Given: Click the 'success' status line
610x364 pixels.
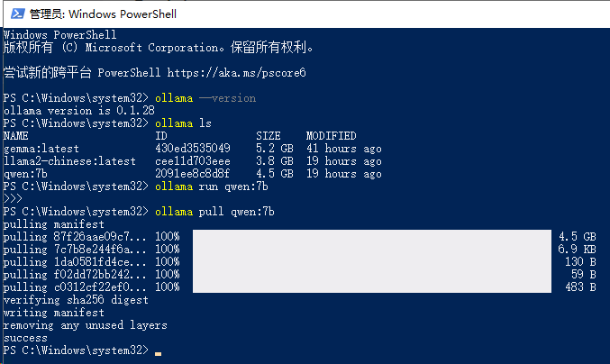Looking at the screenshot, I should [x=25, y=338].
